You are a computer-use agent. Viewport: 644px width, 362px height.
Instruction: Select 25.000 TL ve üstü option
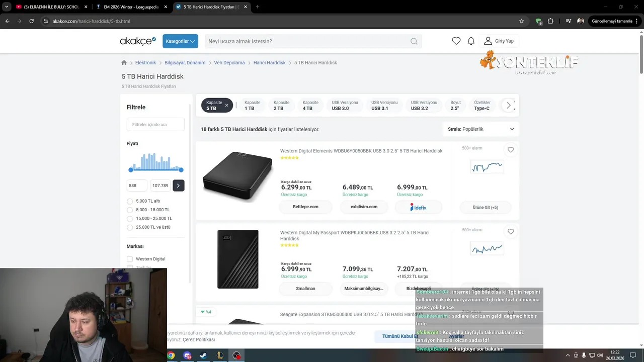[x=130, y=227]
